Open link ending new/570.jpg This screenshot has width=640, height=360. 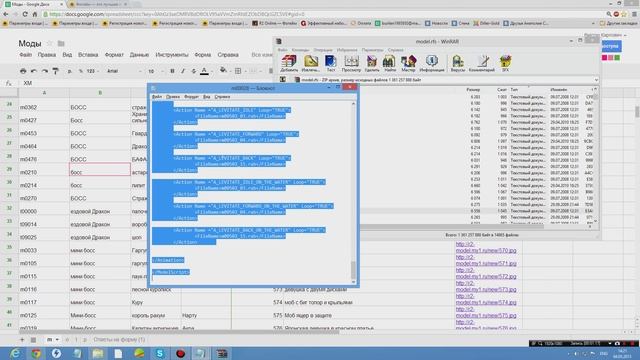tap(486, 247)
